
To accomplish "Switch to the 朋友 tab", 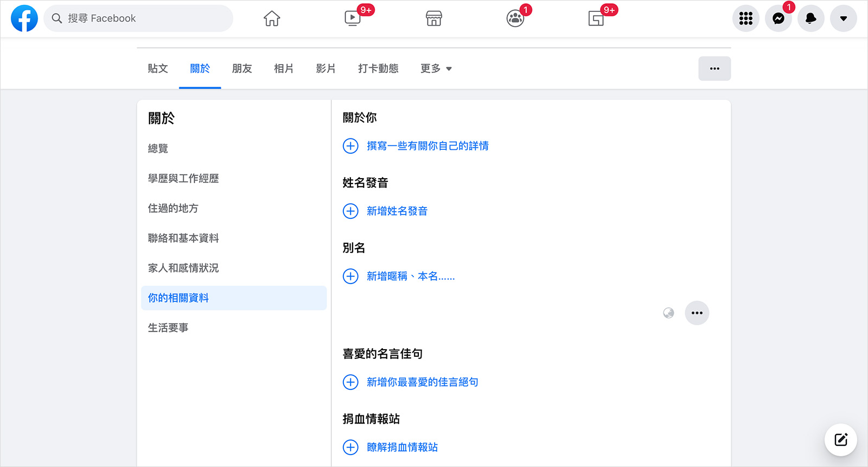I will (242, 68).
